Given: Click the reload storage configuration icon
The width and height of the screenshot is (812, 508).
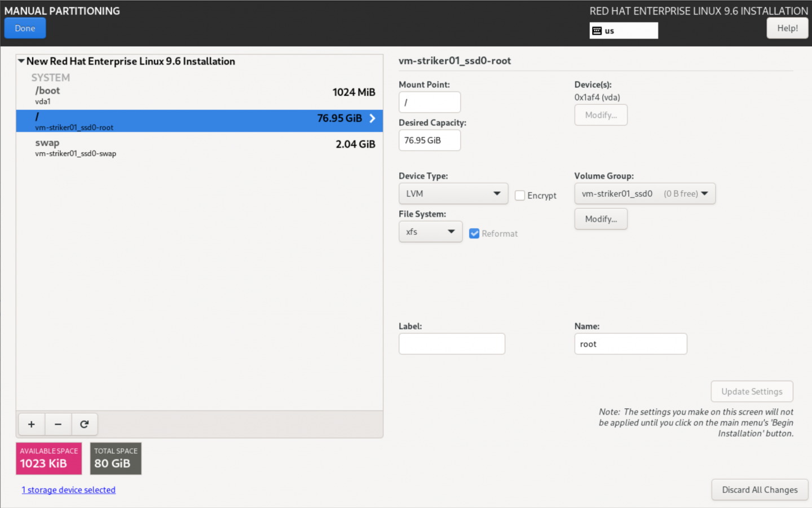Looking at the screenshot, I should [84, 425].
